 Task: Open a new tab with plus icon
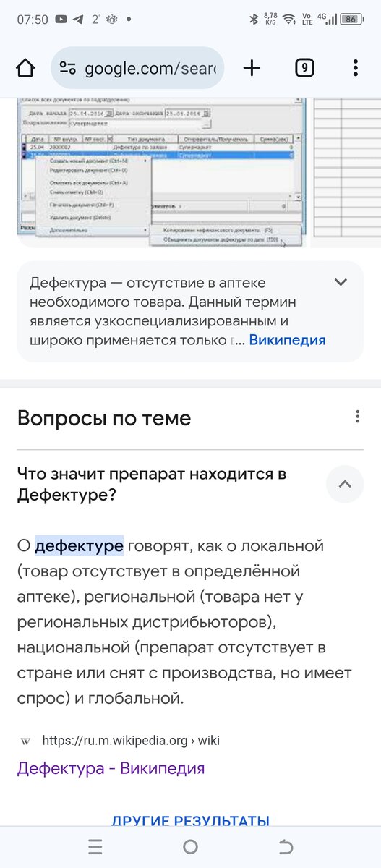pos(252,68)
